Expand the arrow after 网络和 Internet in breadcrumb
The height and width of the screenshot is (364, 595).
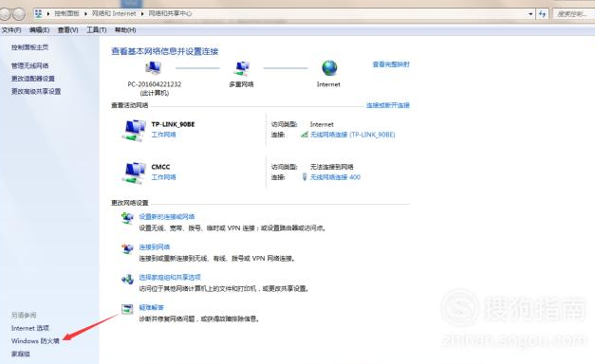[x=142, y=13]
